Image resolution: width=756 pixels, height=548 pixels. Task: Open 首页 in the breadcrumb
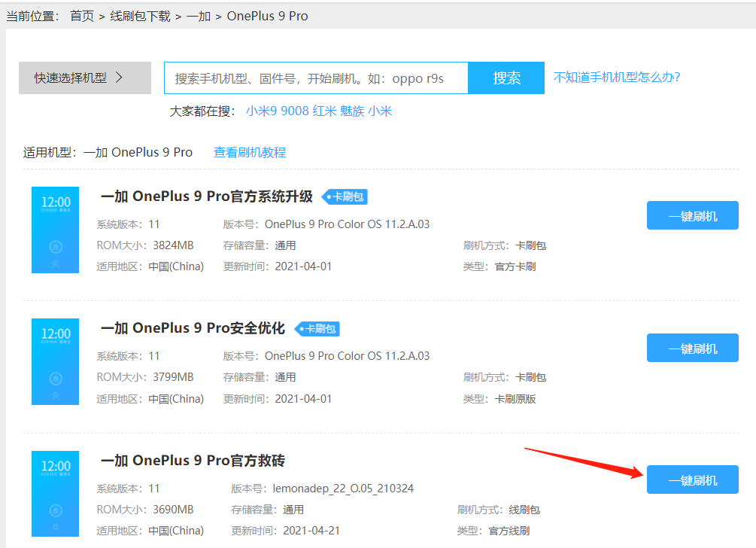(82, 16)
